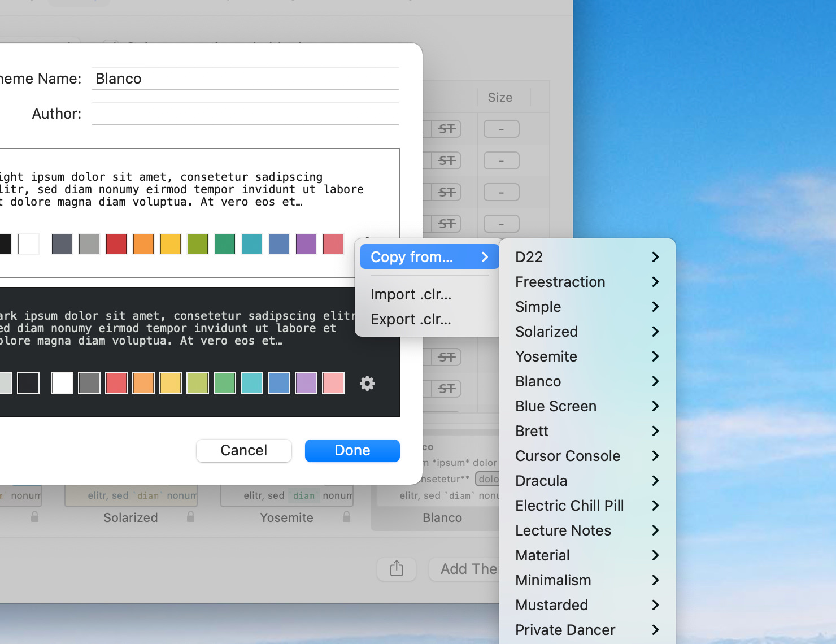Viewport: 836px width, 644px height.
Task: Open the white swatch in light preview
Action: coord(28,244)
